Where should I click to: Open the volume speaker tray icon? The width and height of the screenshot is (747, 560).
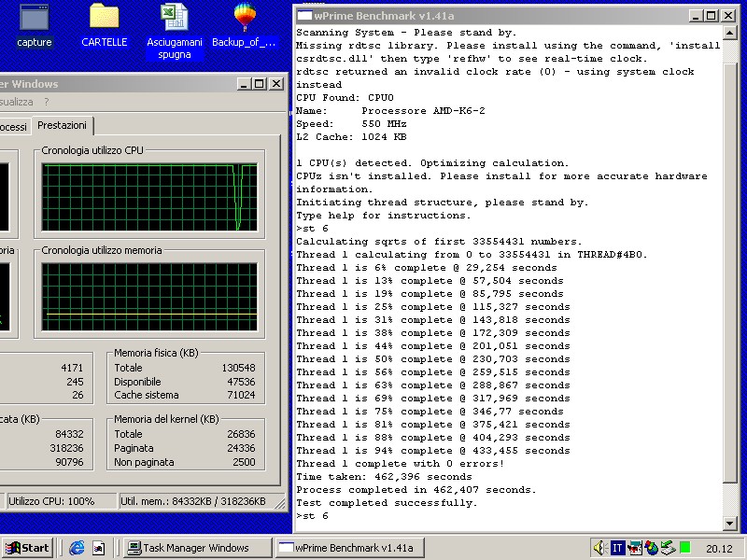pos(599,548)
